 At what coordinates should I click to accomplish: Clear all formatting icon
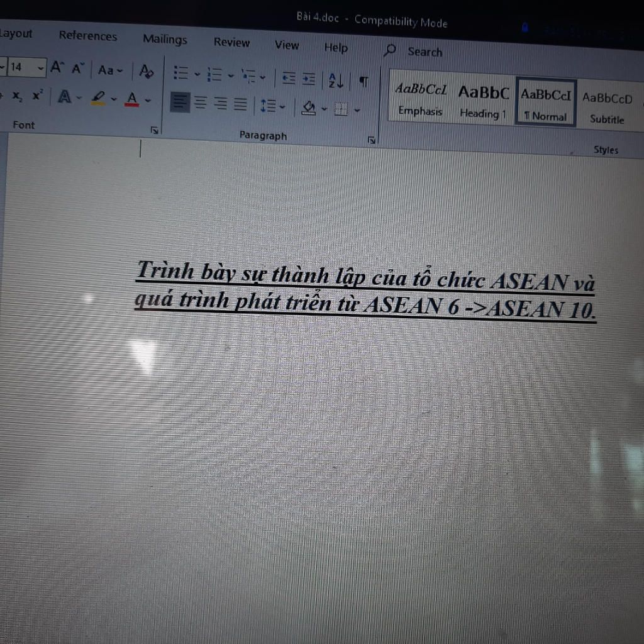click(x=146, y=71)
